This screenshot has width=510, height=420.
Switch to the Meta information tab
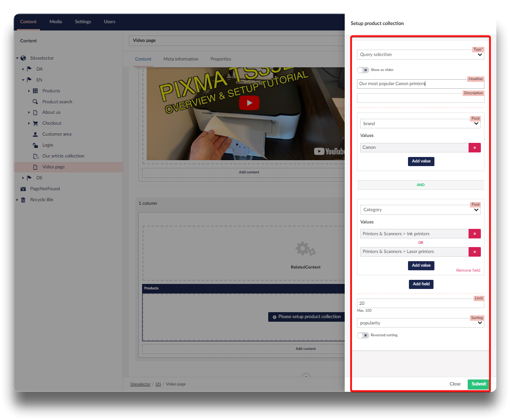pos(181,59)
